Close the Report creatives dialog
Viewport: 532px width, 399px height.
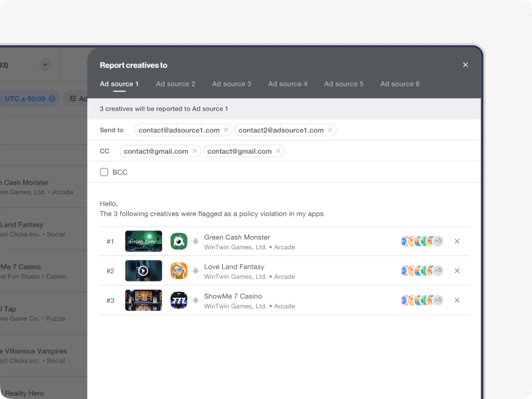465,65
